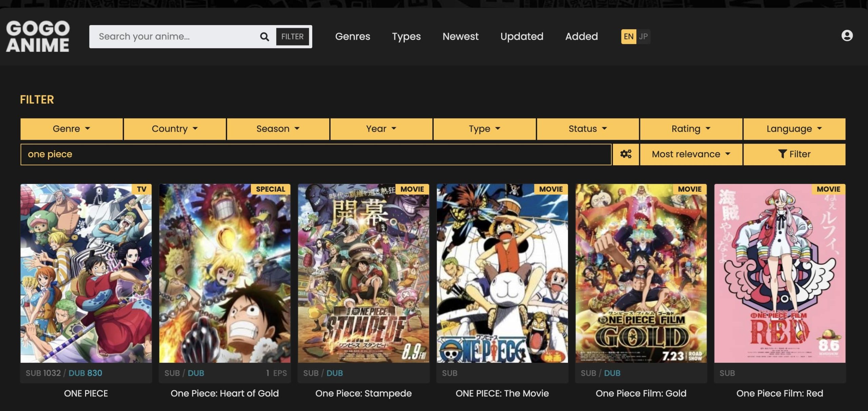The height and width of the screenshot is (411, 868).
Task: Open the Genres menu
Action: pos(353,36)
